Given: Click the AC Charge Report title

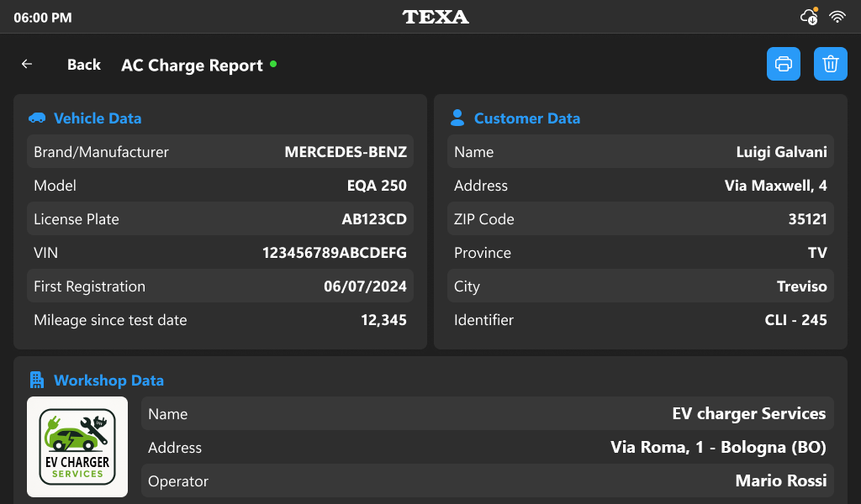Looking at the screenshot, I should [192, 66].
